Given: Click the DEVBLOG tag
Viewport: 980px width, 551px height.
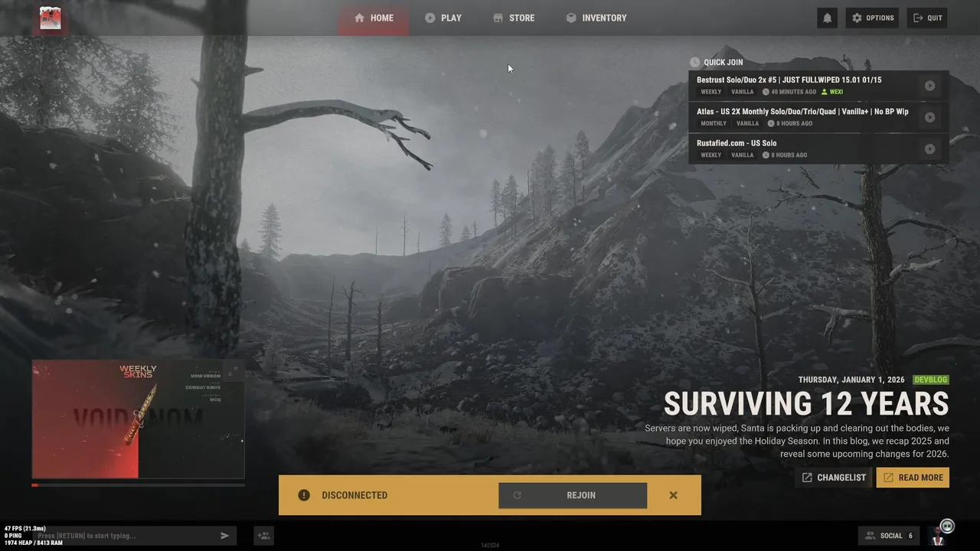Looking at the screenshot, I should (x=931, y=380).
